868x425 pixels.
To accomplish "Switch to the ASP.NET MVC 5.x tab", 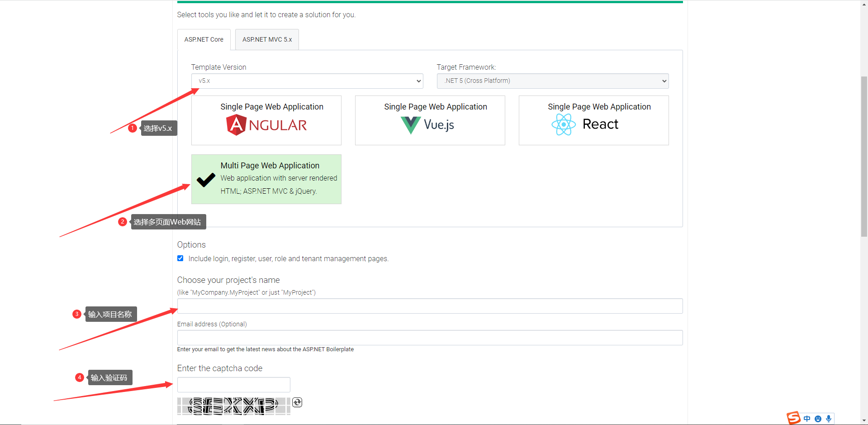I will tap(267, 40).
